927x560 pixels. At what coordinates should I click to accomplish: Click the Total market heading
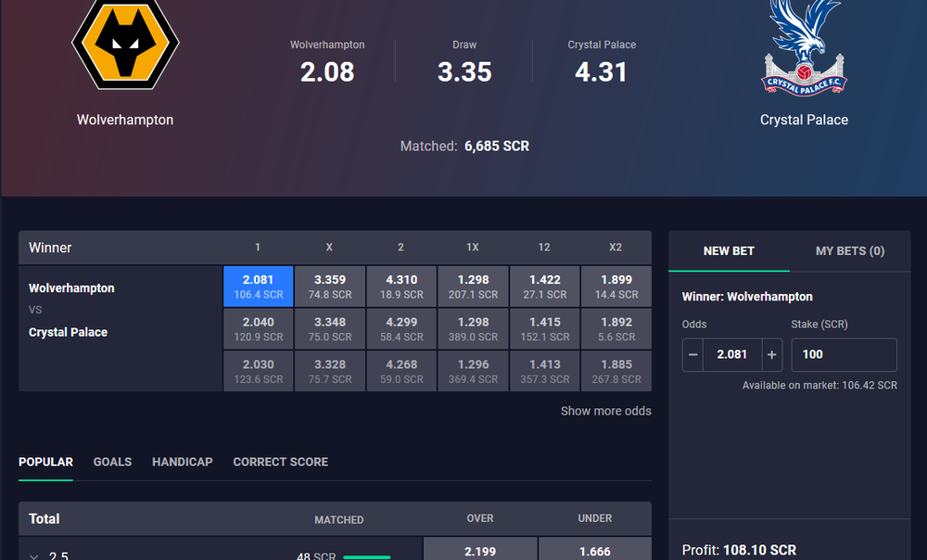click(44, 518)
